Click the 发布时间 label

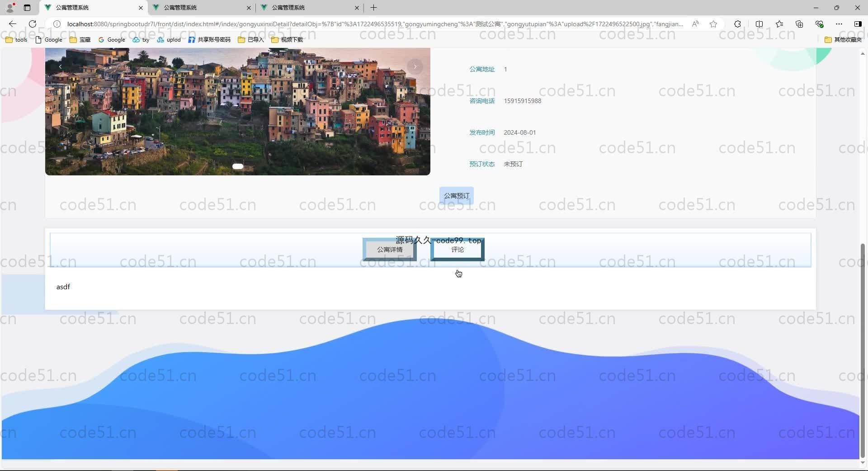click(482, 132)
